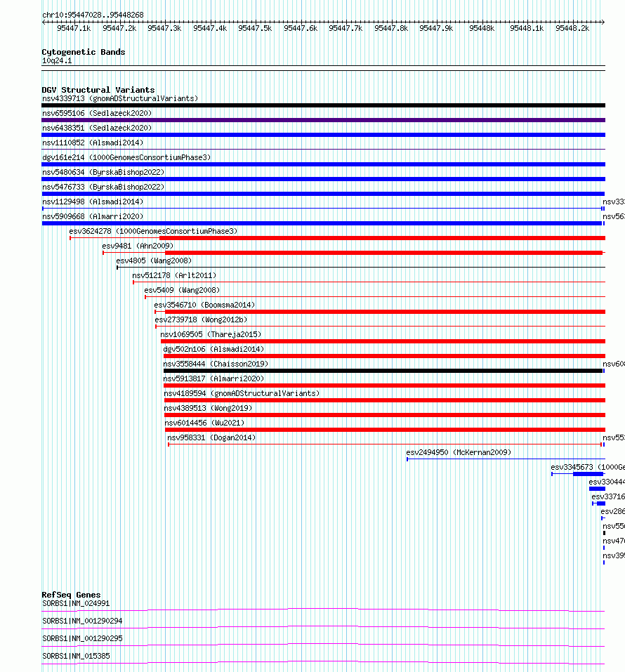Open variant nsv512178 (Arlt2011)
The height and width of the screenshot is (672, 625).
pyautogui.click(x=174, y=275)
